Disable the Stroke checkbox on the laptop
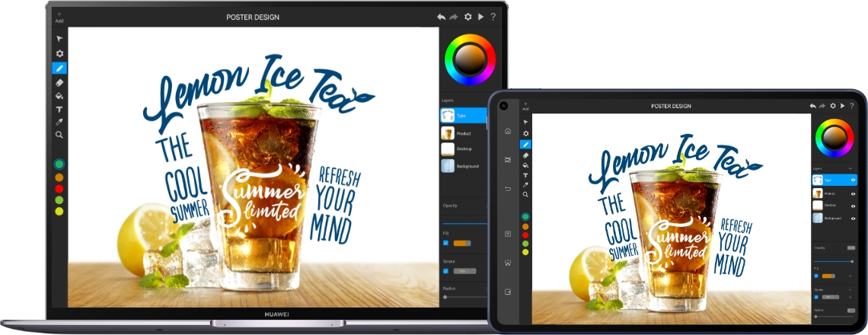The image size is (868, 335). coord(445,270)
